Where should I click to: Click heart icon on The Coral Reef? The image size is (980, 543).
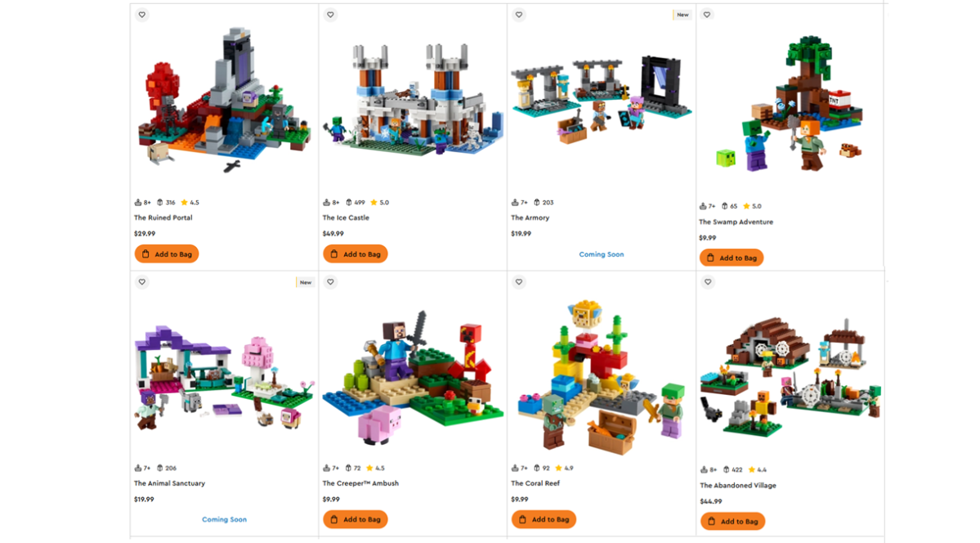[519, 282]
